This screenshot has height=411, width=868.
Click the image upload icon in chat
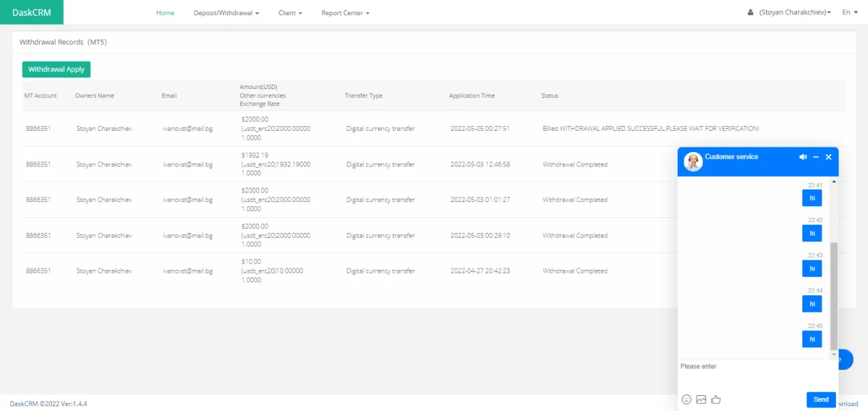[701, 399]
